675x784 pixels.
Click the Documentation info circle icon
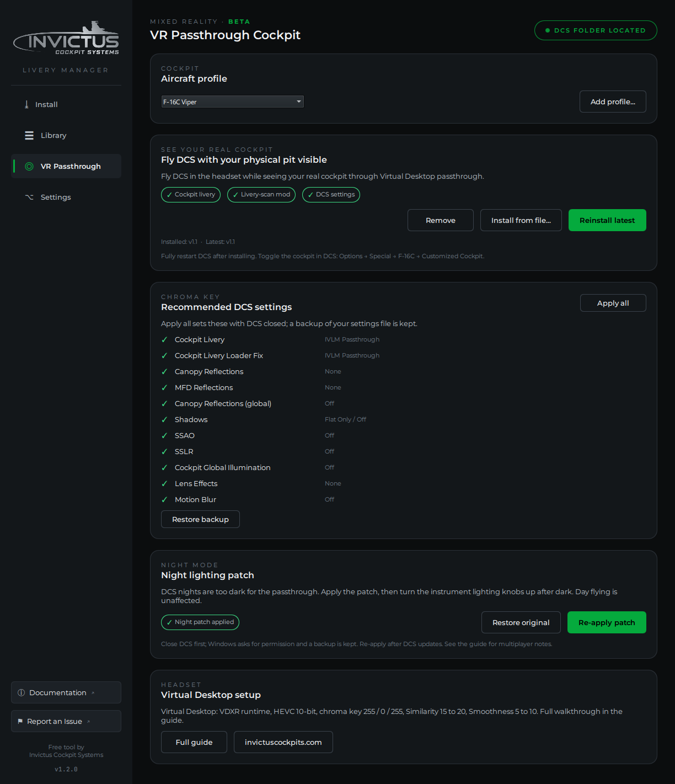click(x=22, y=692)
